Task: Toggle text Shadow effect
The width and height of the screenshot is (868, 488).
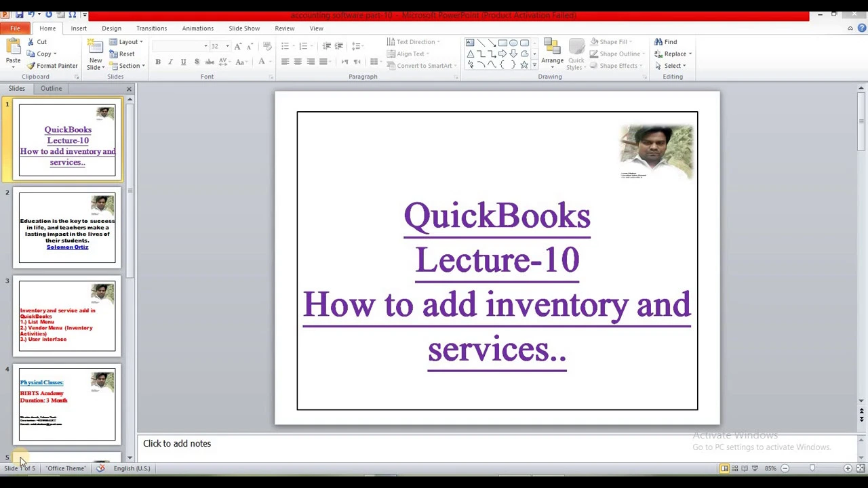Action: pyautogui.click(x=197, y=62)
